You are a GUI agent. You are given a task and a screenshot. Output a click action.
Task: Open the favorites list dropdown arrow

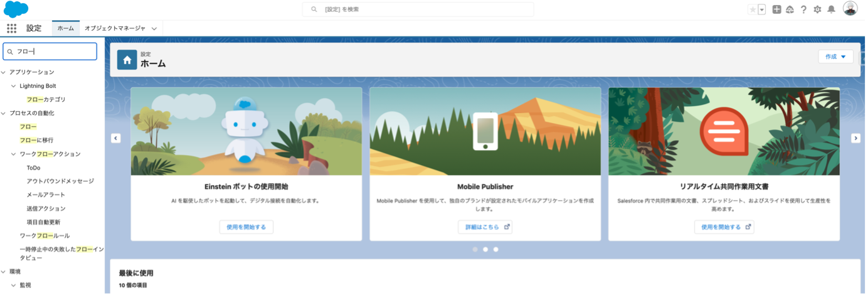762,9
